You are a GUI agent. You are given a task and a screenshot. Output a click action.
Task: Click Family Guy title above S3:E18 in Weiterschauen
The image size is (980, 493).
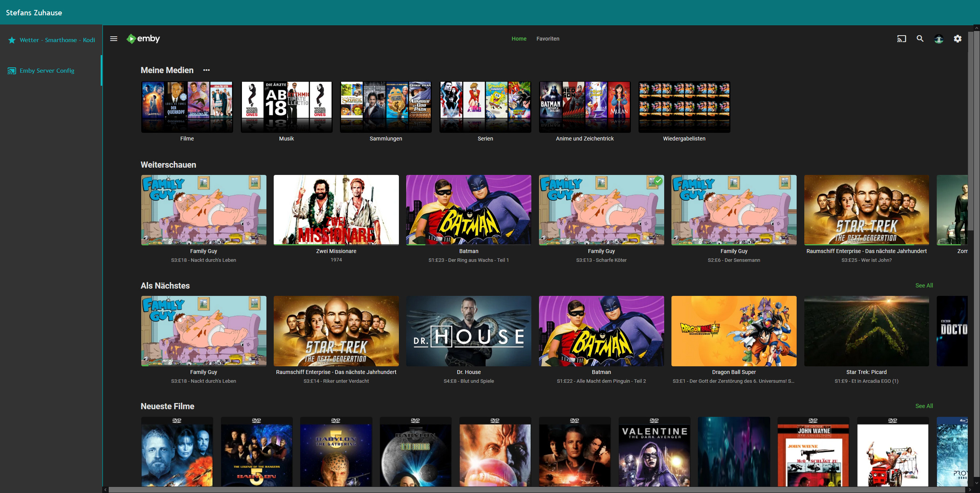coord(204,251)
